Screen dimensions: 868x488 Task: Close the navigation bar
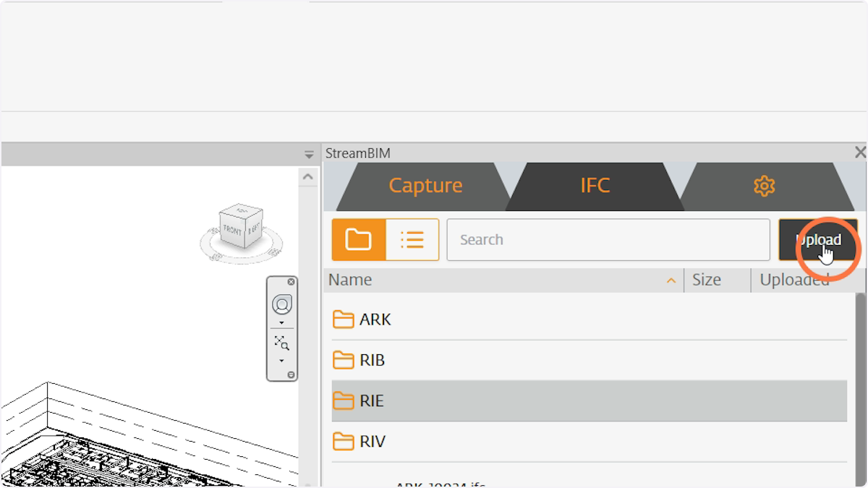pyautogui.click(x=291, y=282)
